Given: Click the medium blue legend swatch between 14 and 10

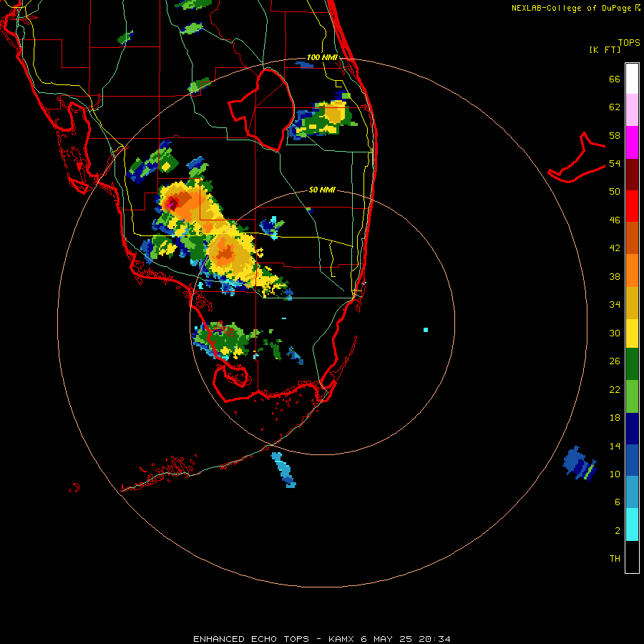Looking at the screenshot, I should tap(632, 460).
